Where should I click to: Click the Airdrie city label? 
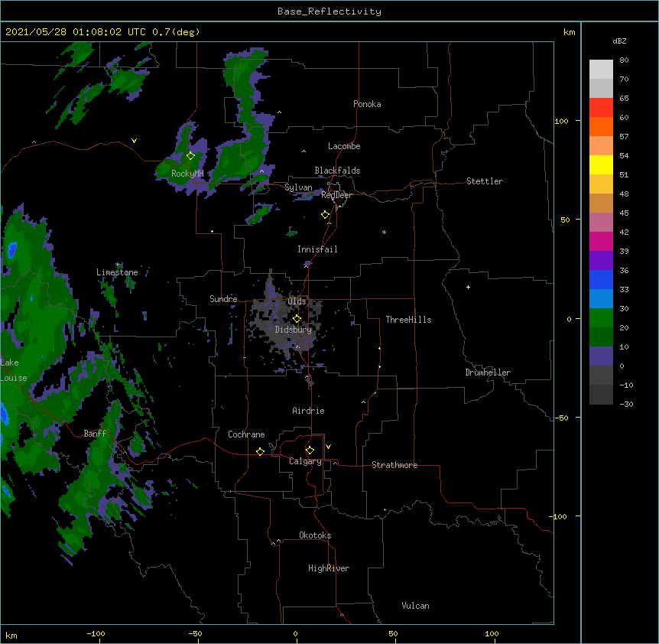309,411
